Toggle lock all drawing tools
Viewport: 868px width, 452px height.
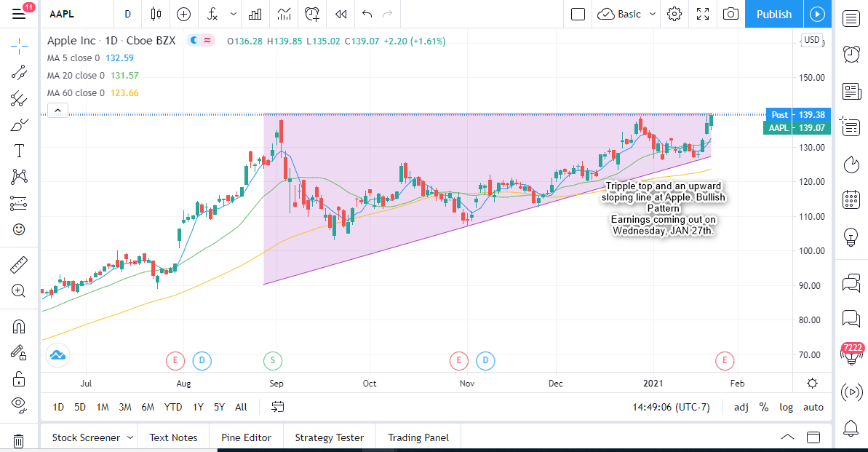(x=19, y=379)
